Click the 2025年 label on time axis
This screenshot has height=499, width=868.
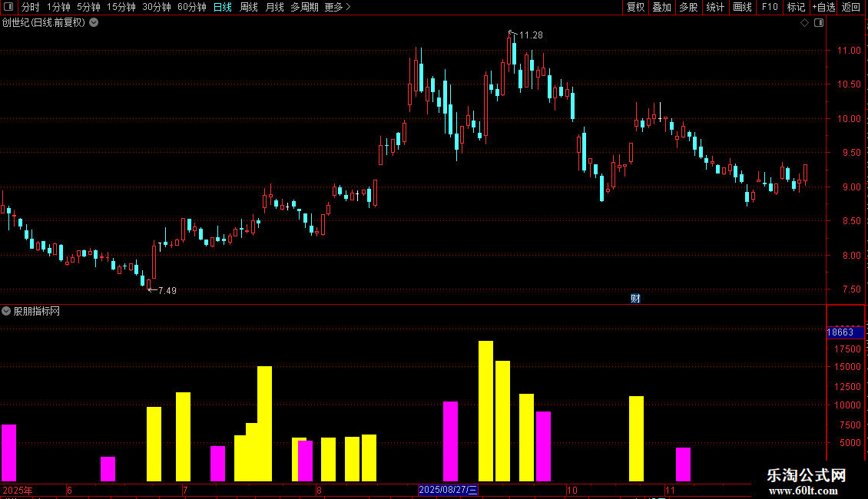[x=18, y=491]
